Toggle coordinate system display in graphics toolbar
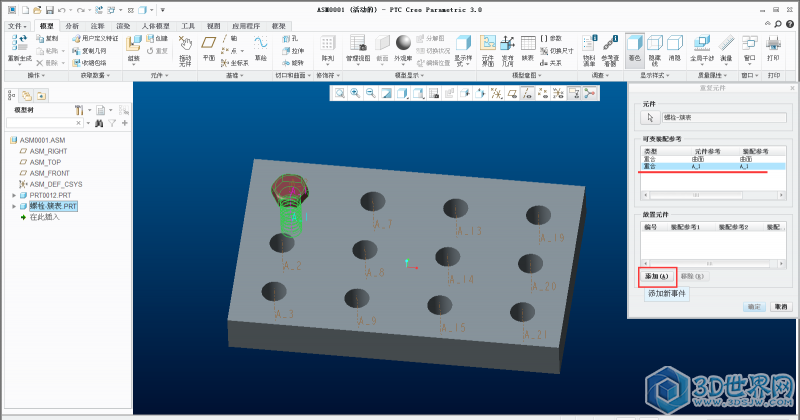Viewport: 800px width, 420px height. pos(558,93)
